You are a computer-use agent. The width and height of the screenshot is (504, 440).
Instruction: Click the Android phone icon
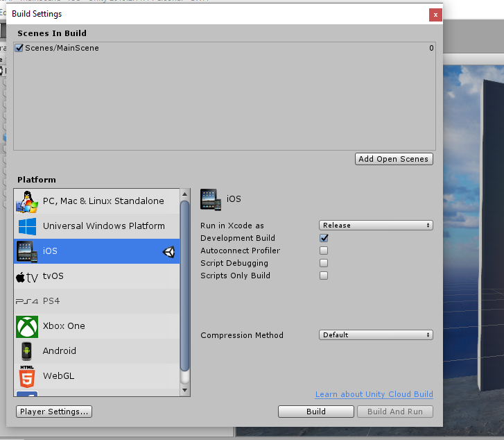[26, 351]
